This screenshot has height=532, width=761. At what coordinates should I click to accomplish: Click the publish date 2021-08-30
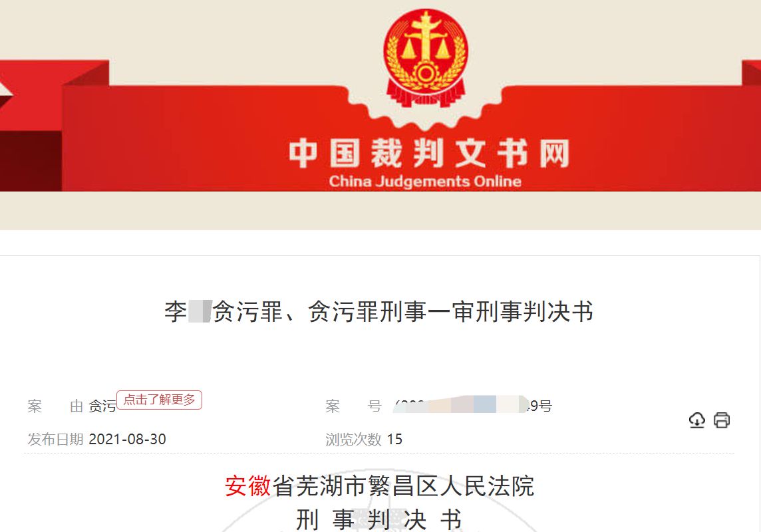click(127, 440)
